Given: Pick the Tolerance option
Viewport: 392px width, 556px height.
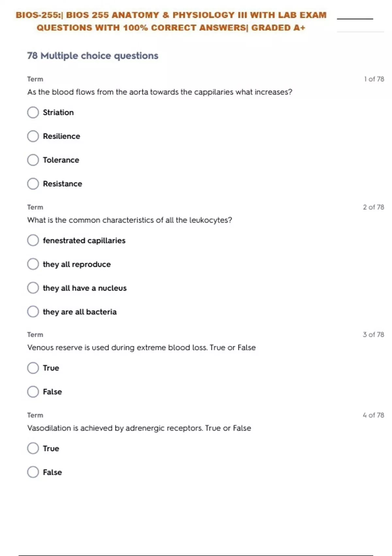Looking at the screenshot, I should click(33, 160).
